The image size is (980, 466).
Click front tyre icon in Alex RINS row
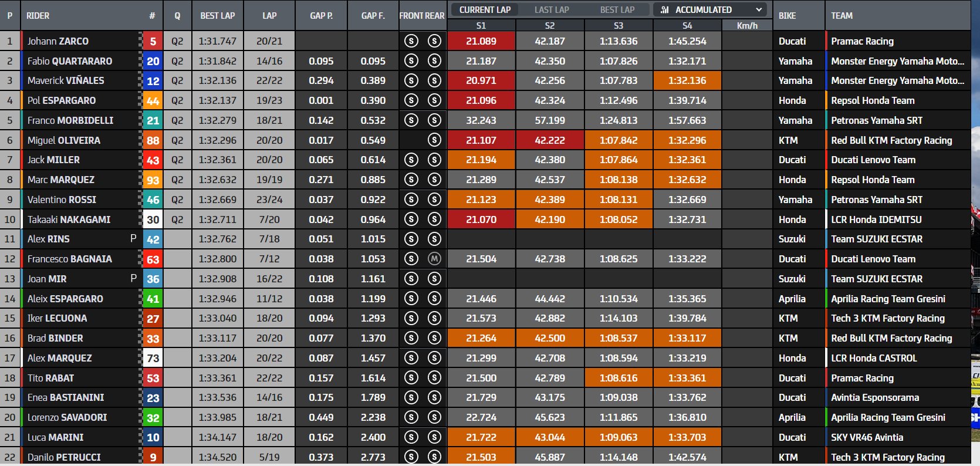pyautogui.click(x=411, y=239)
